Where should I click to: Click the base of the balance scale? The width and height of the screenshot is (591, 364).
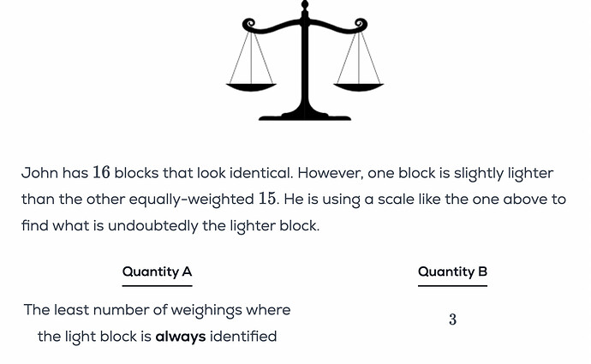click(305, 115)
